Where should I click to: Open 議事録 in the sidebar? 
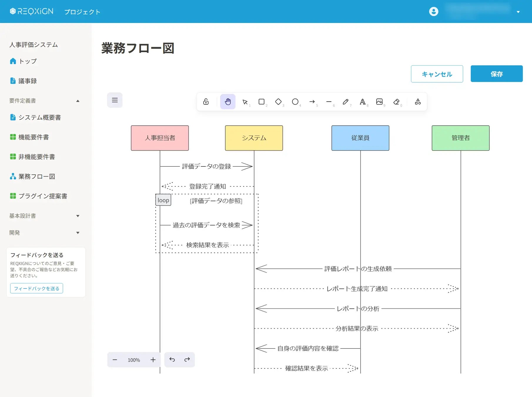(24, 81)
